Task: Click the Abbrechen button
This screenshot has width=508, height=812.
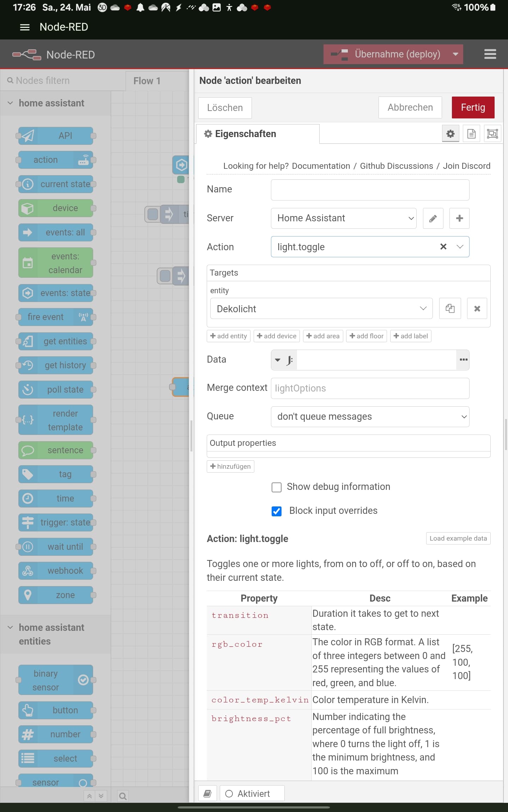Action: (x=410, y=107)
